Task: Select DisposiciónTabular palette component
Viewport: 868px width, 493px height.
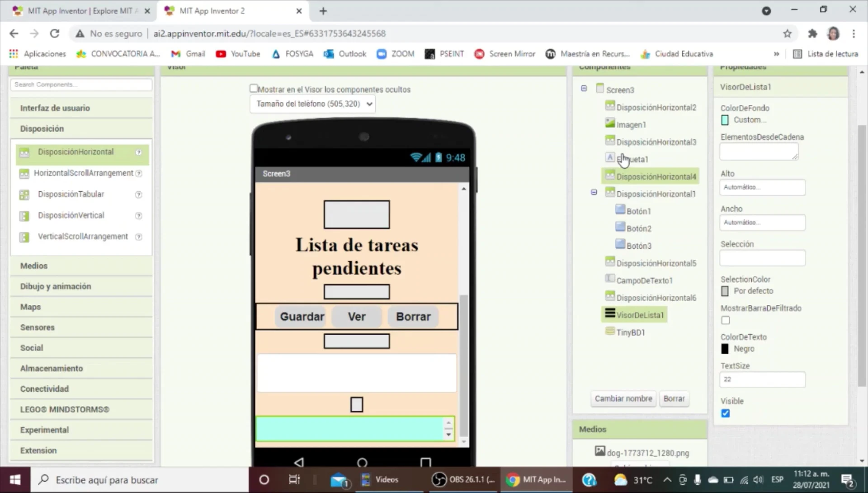Action: tap(71, 194)
